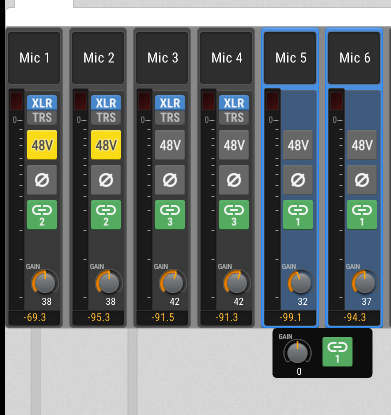Toggle link group 3 on Mic 4
Image resolution: width=391 pixels, height=415 pixels.
pos(234,215)
